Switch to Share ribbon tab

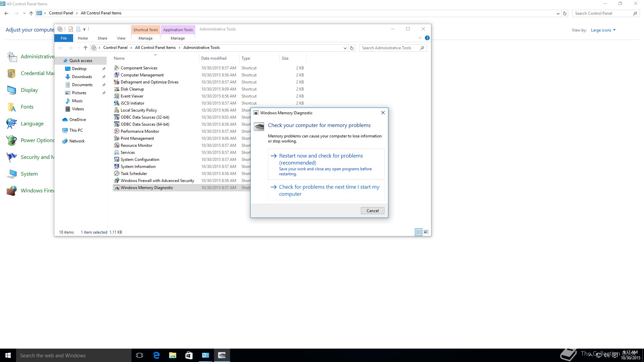click(102, 38)
